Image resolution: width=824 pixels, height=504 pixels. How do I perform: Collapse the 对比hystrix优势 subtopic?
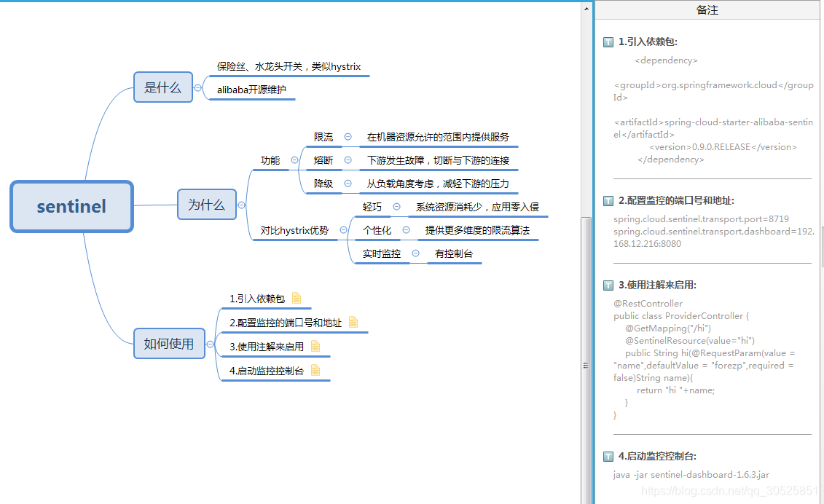pyautogui.click(x=343, y=229)
